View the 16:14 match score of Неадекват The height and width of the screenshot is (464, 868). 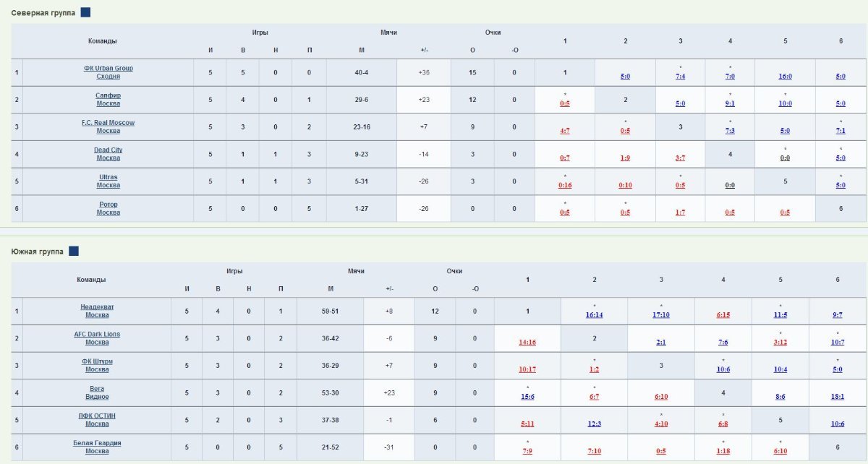595,315
